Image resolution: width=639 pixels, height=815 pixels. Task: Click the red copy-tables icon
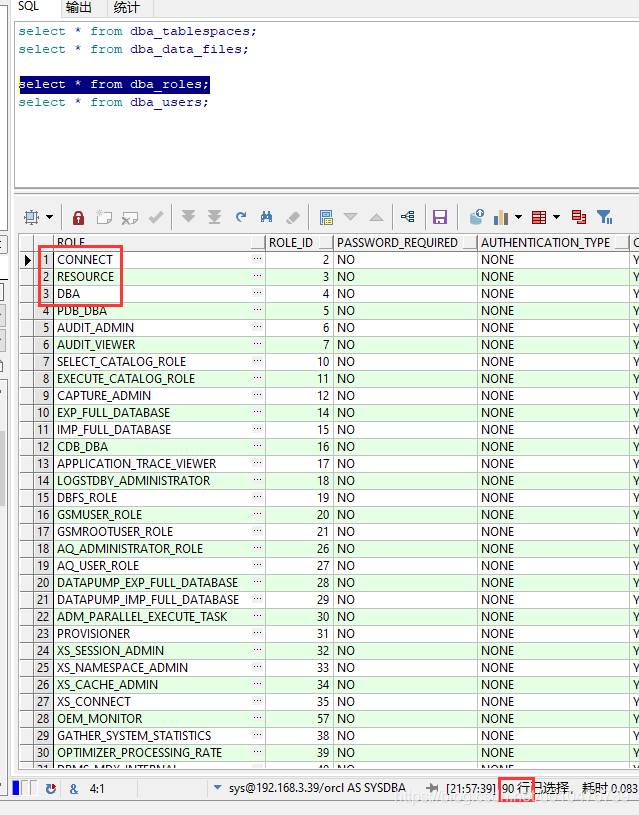579,217
